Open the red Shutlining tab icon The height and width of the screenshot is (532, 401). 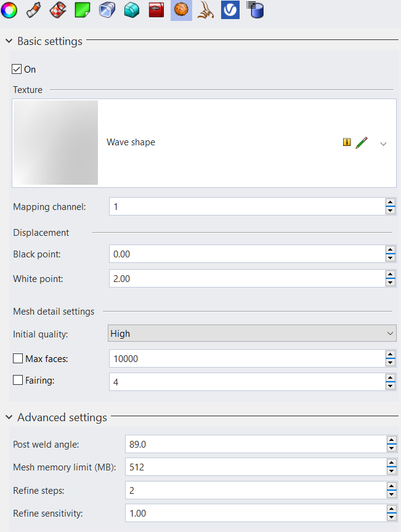pos(156,10)
